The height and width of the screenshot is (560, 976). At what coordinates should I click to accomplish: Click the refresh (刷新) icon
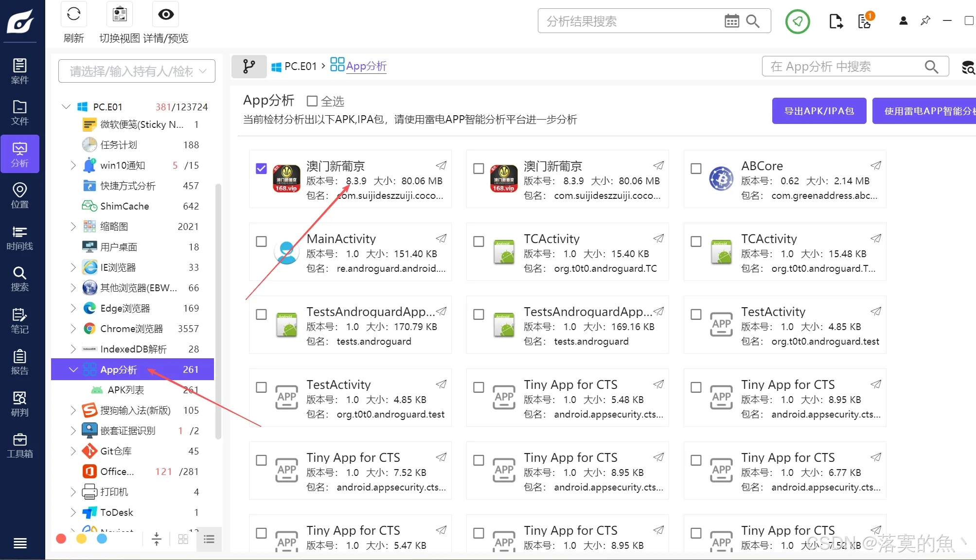[74, 14]
